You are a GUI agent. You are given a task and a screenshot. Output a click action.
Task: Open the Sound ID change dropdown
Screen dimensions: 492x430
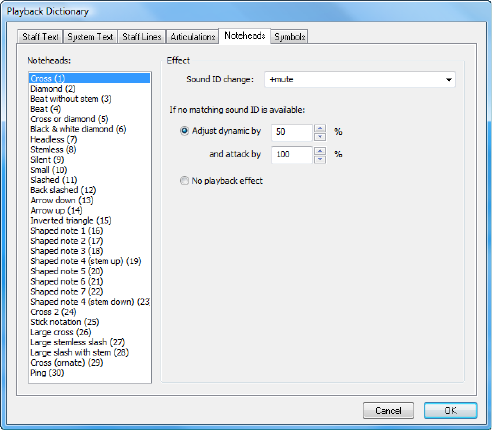pyautogui.click(x=360, y=79)
